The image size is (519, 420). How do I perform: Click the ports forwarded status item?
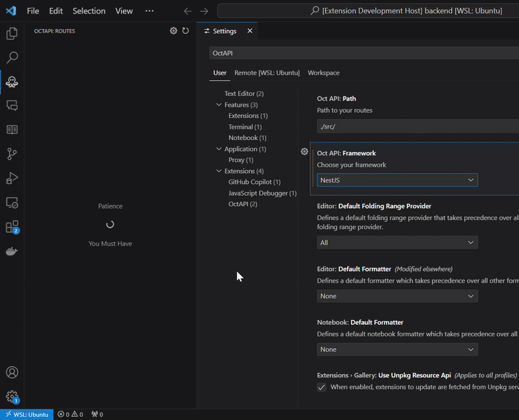point(97,414)
